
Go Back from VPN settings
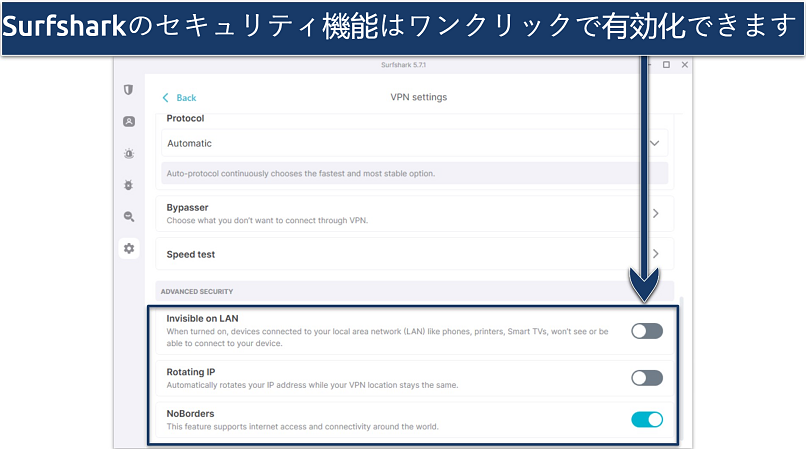pyautogui.click(x=180, y=98)
